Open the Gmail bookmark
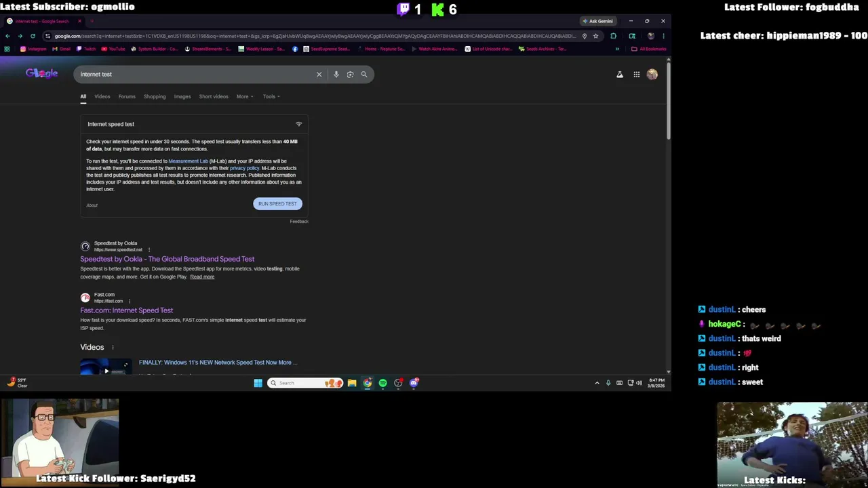 click(61, 49)
